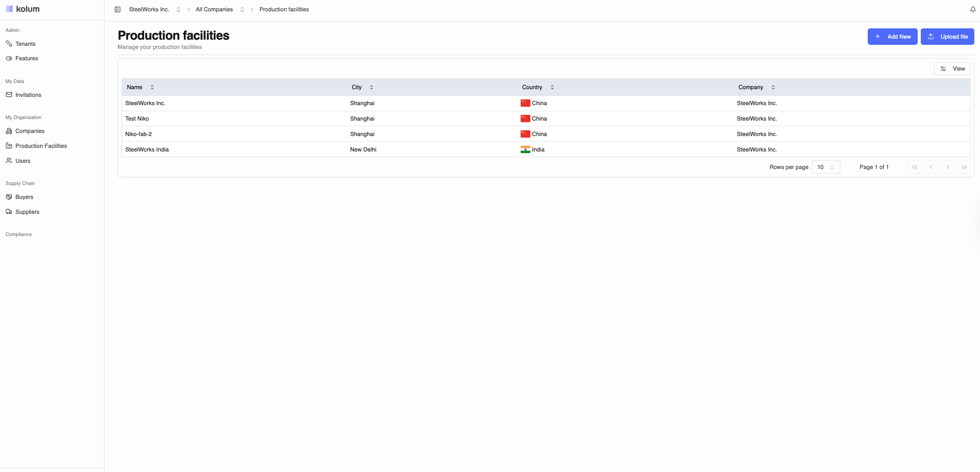The width and height of the screenshot is (980, 472).
Task: Click the notification bell icon
Action: (973, 9)
